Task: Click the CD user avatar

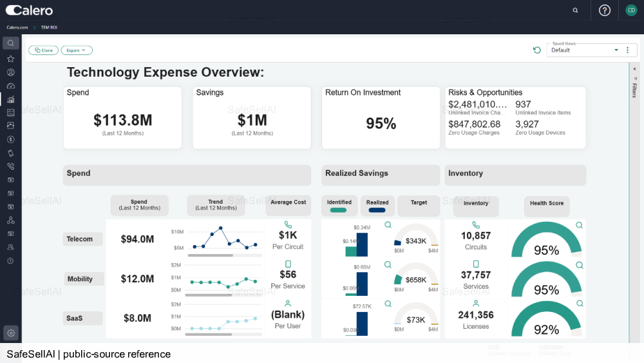Action: tap(631, 10)
